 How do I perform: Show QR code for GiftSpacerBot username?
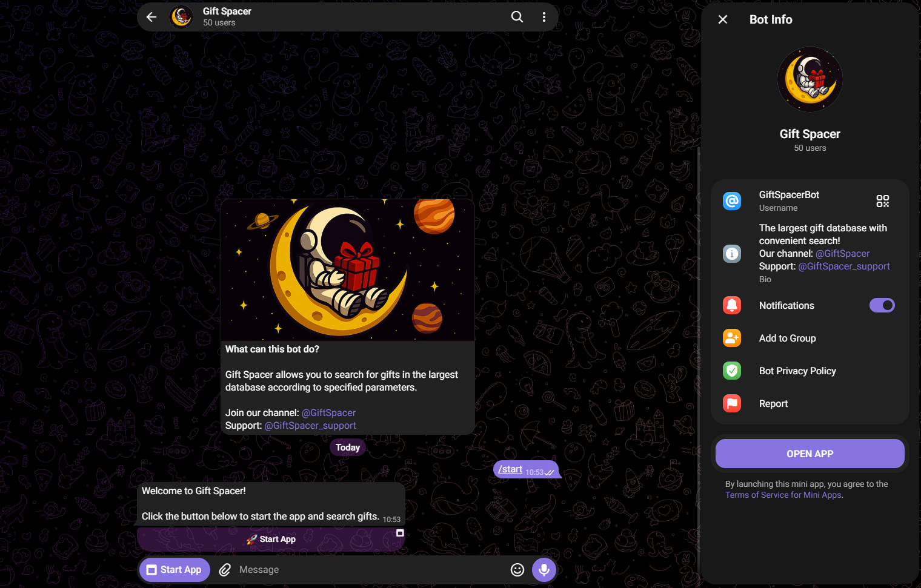pos(883,201)
